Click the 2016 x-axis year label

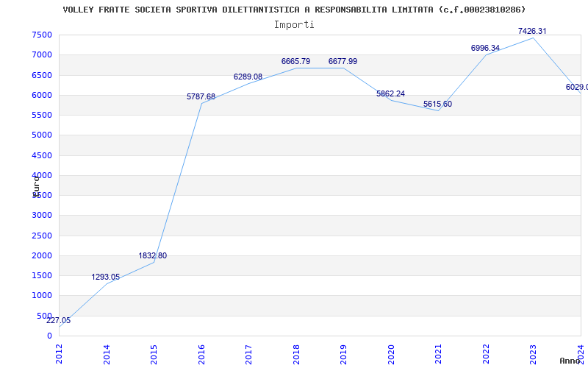pyautogui.click(x=201, y=354)
